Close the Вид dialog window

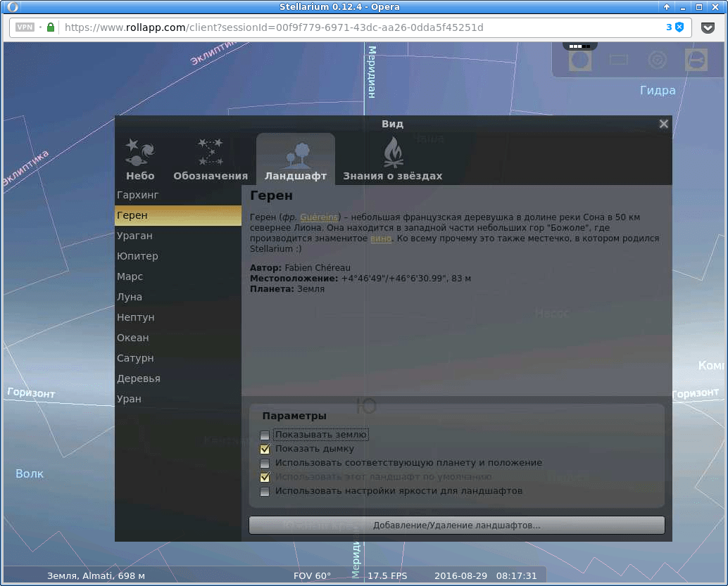point(663,124)
